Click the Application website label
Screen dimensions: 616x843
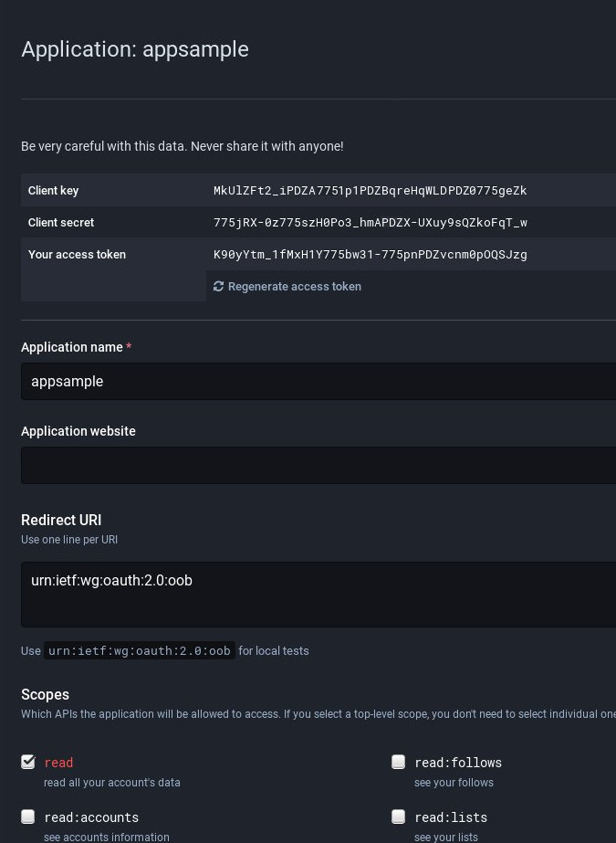pos(78,431)
